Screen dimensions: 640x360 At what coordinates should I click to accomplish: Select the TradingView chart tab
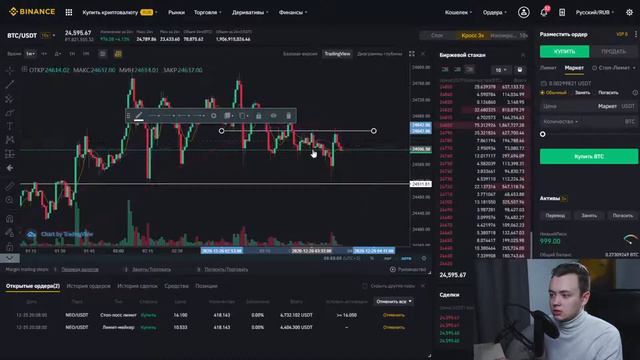pos(338,54)
